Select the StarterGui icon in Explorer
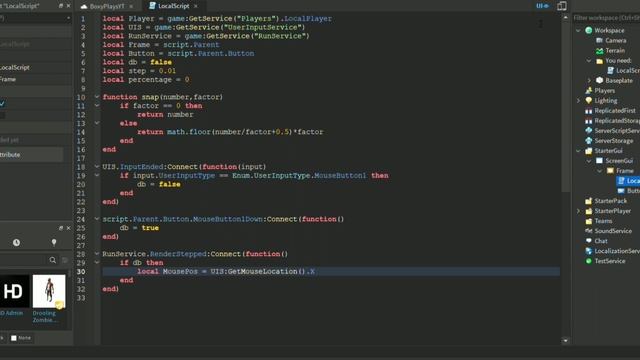Image resolution: width=640 pixels, height=360 pixels. coord(589,151)
